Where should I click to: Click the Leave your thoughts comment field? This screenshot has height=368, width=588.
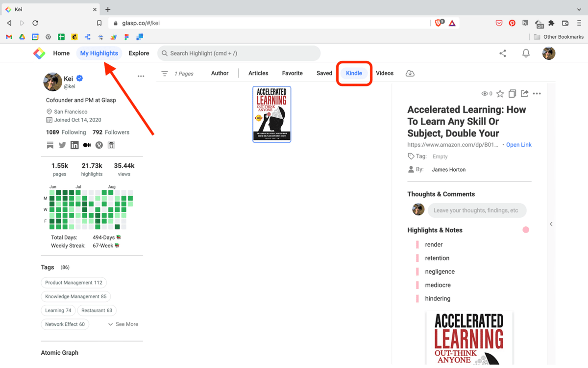tap(477, 210)
